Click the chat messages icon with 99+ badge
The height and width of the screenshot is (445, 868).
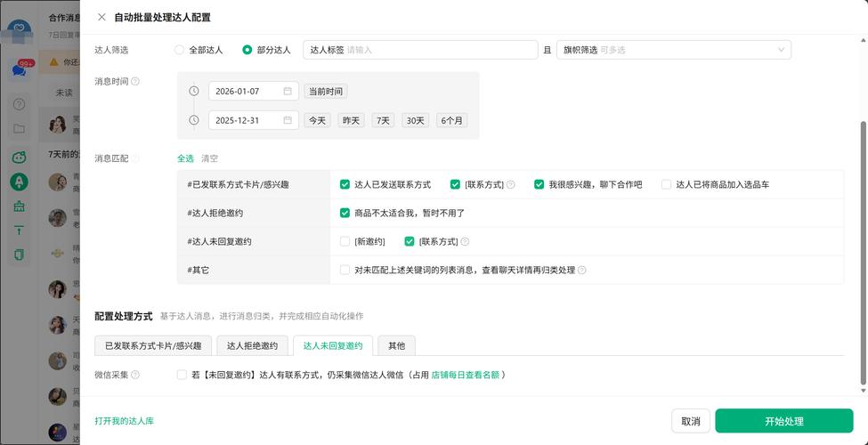(x=19, y=70)
